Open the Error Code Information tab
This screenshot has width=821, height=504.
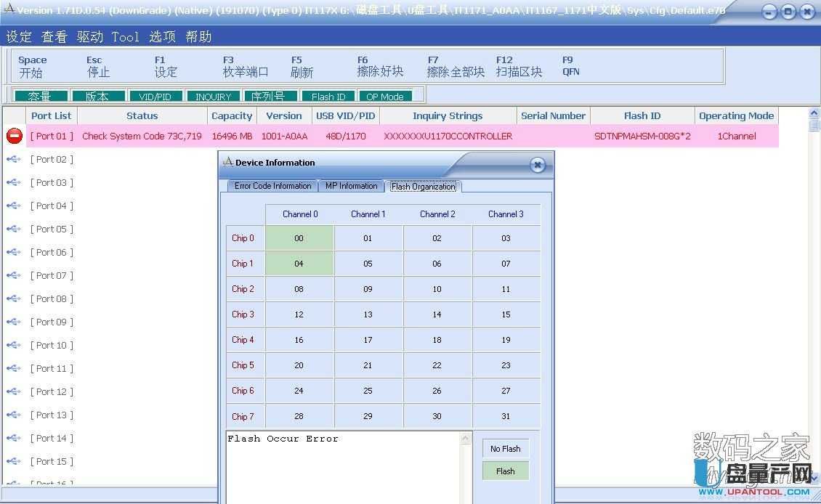pos(272,186)
